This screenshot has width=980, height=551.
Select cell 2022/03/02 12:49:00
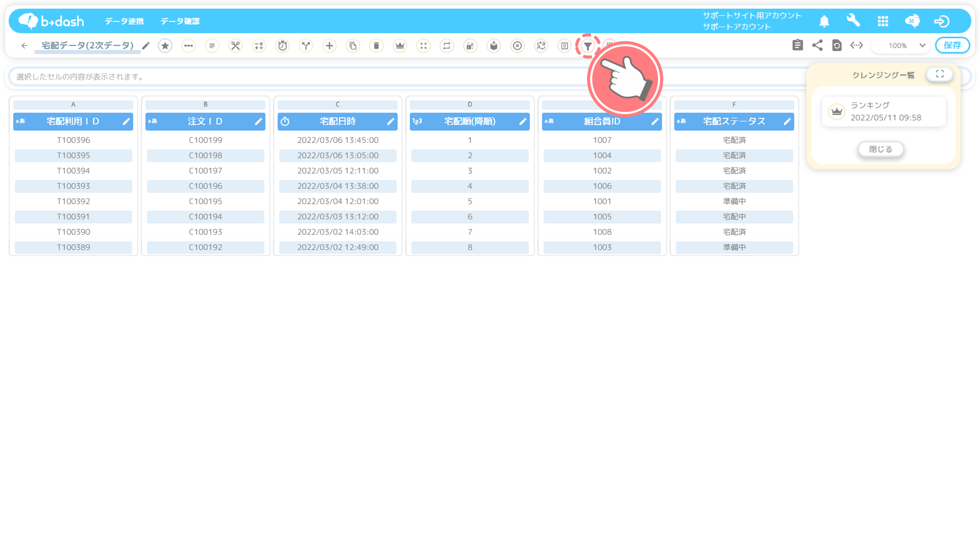click(x=338, y=247)
